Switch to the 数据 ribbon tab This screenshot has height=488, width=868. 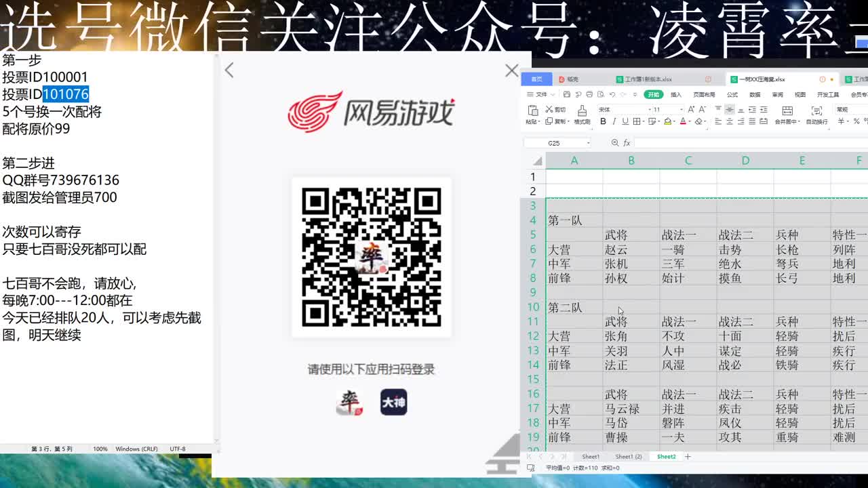pos(755,95)
